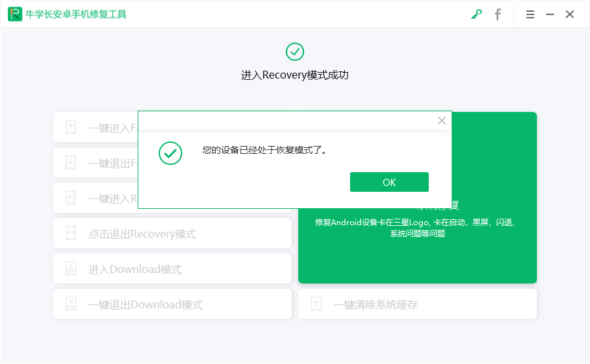Viewport: 590px width, 364px height.
Task: Click the message 您的设备已经处于恢复模式了。
Action: pyautogui.click(x=265, y=151)
